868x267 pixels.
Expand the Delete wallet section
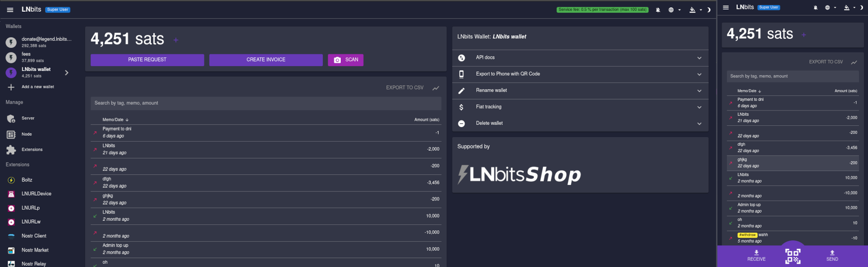(580, 124)
